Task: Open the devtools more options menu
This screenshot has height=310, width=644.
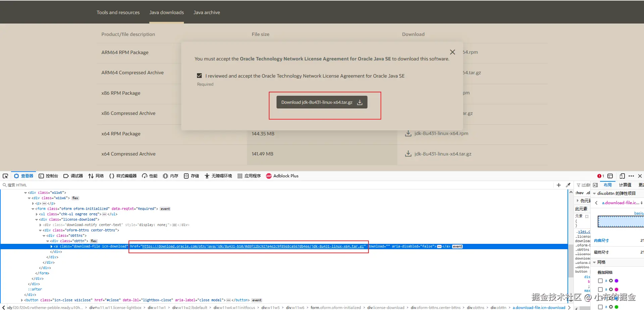Action: [631, 176]
